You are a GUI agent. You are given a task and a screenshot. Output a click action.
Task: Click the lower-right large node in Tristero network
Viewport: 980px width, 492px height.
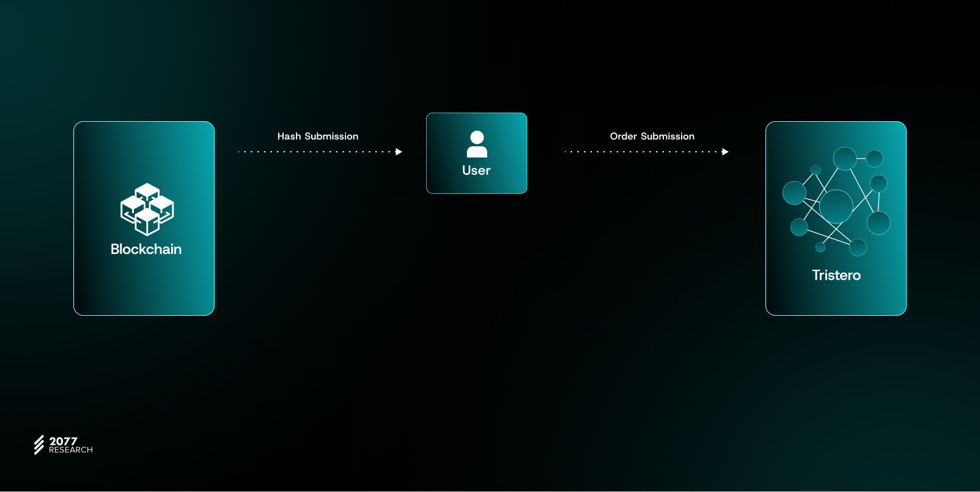(879, 223)
